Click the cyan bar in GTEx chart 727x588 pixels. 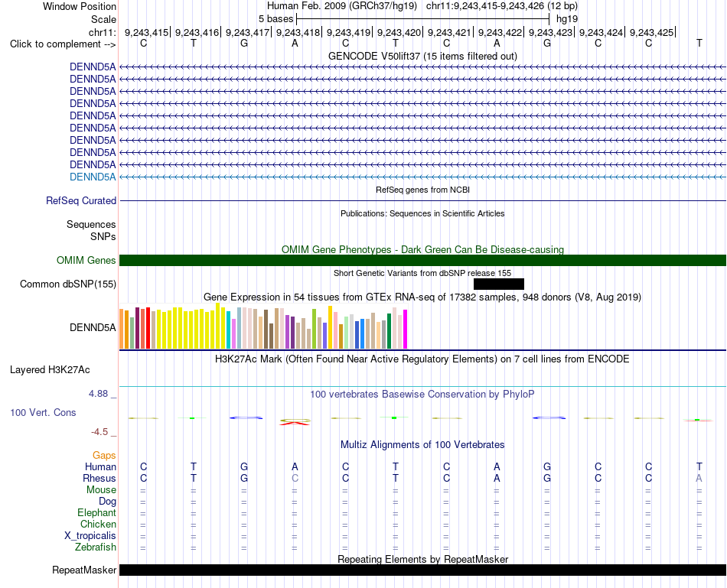point(229,330)
